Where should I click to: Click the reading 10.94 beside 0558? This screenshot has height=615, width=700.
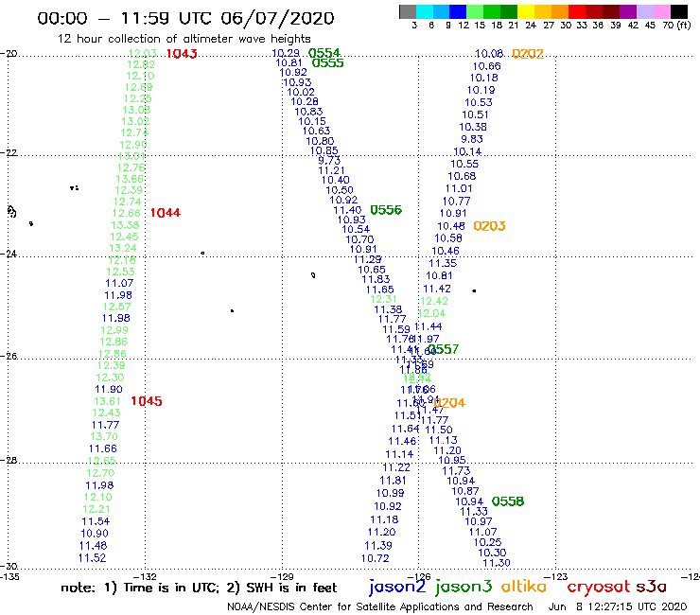[x=469, y=501]
